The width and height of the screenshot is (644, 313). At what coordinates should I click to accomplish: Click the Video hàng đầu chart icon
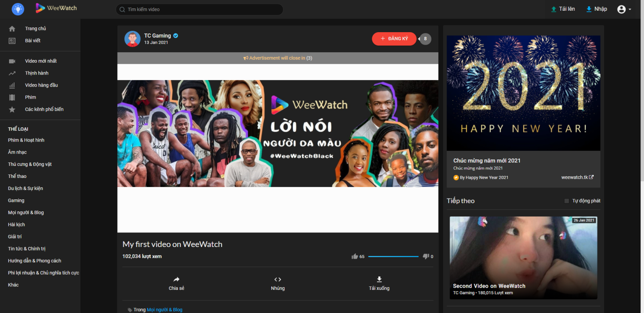coord(12,85)
